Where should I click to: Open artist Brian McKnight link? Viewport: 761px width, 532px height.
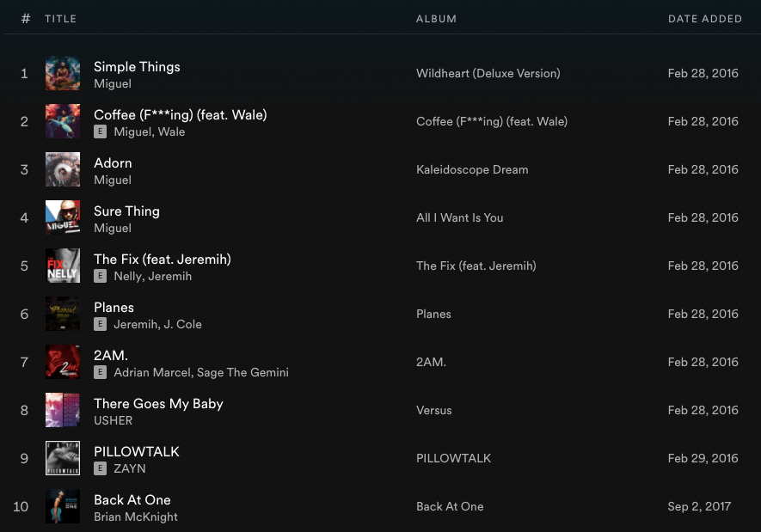[x=136, y=517]
